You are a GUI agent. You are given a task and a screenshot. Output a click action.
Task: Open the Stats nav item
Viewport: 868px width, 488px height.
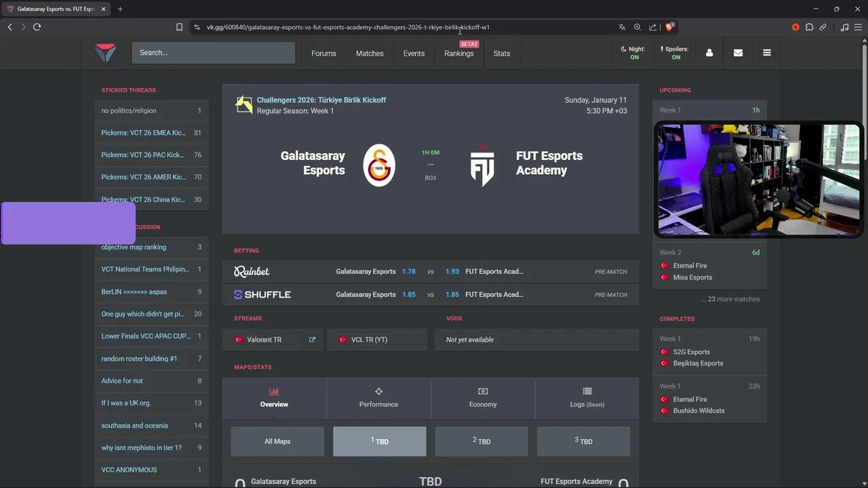click(502, 54)
